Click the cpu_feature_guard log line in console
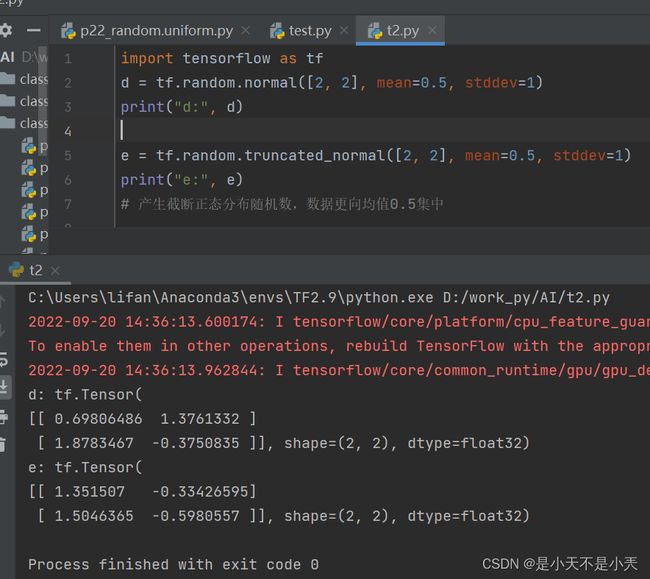This screenshot has width=650, height=579. 339,322
